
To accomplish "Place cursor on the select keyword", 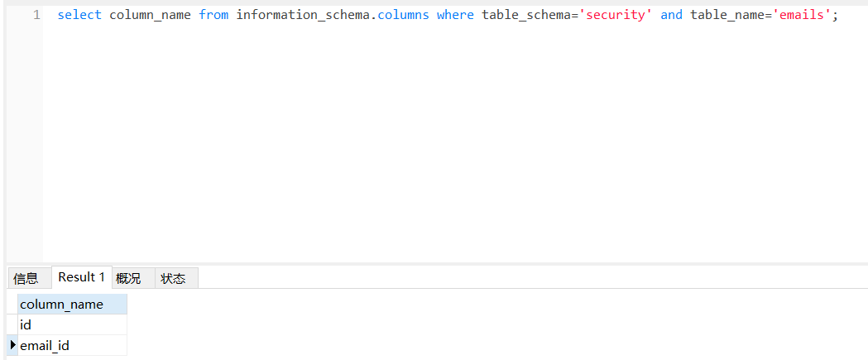I will click(x=79, y=15).
